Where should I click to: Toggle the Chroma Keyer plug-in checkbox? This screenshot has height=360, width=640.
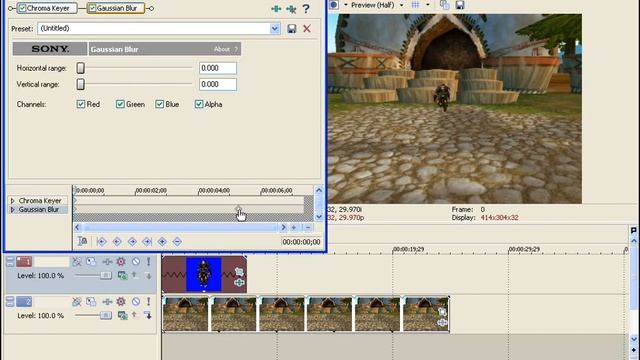coord(22,8)
